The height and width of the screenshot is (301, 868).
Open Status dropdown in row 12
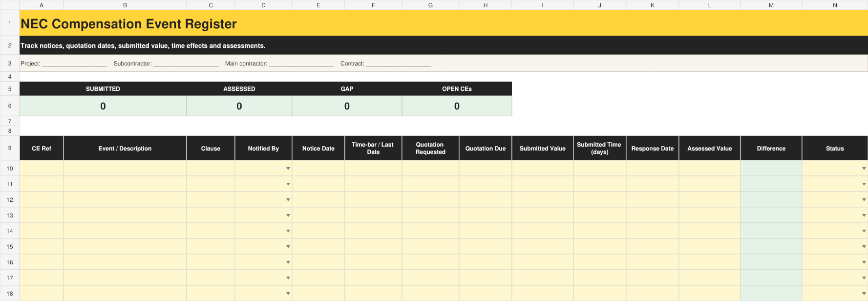[x=864, y=200]
